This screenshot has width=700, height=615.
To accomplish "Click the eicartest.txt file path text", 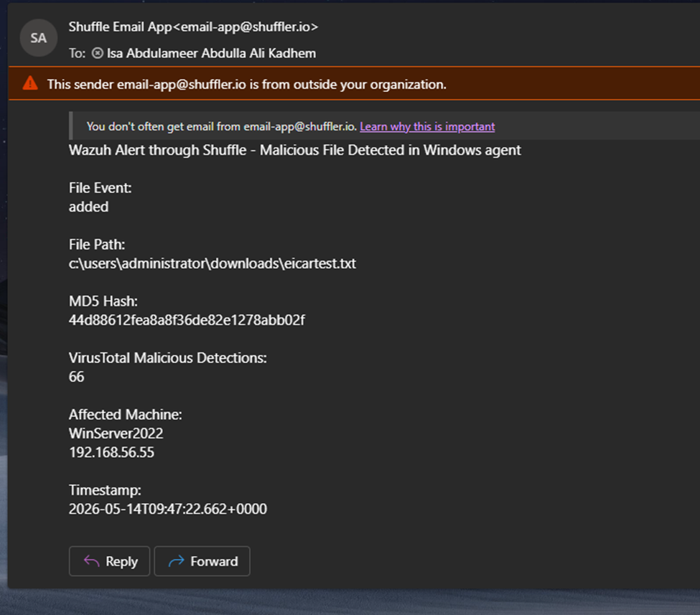I will pyautogui.click(x=212, y=264).
